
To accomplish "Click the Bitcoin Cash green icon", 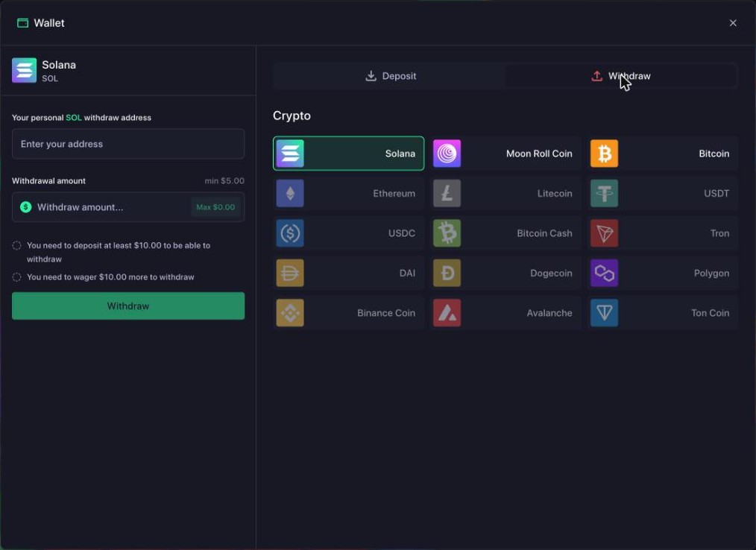I will click(447, 233).
